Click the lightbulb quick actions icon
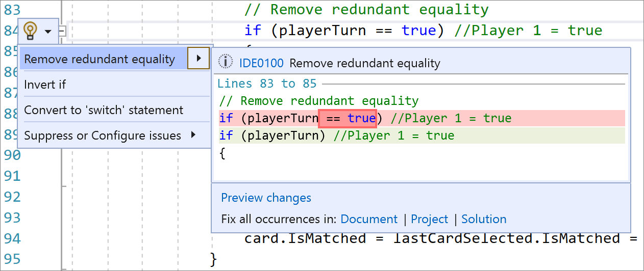The height and width of the screenshot is (271, 644). 31,31
